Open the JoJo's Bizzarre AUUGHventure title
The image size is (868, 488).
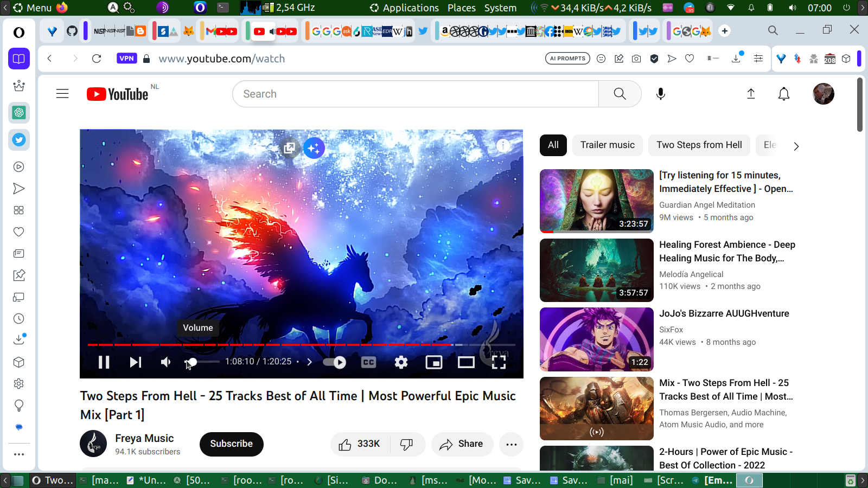pos(724,313)
